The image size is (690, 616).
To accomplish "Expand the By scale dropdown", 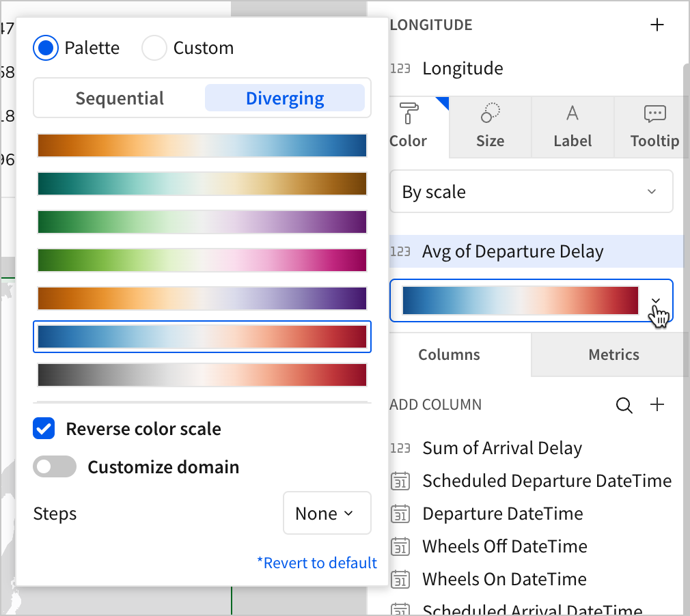I will click(531, 192).
